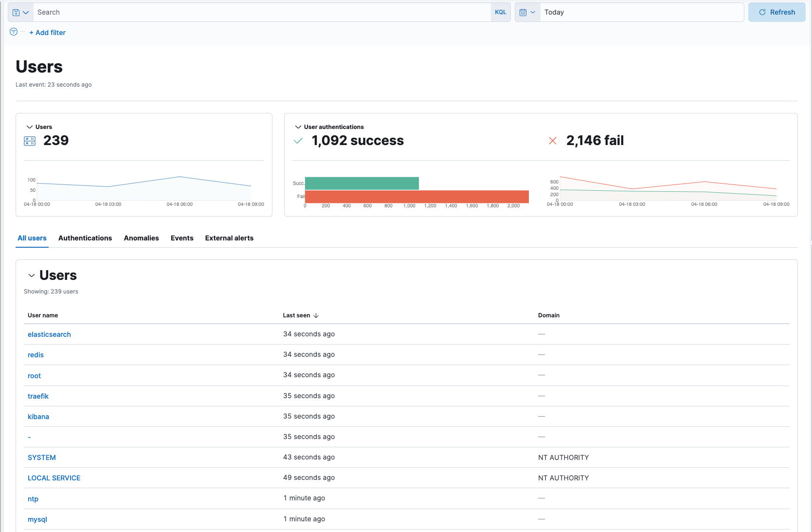Click the SYSTEM user link
812x532 pixels.
(x=41, y=457)
